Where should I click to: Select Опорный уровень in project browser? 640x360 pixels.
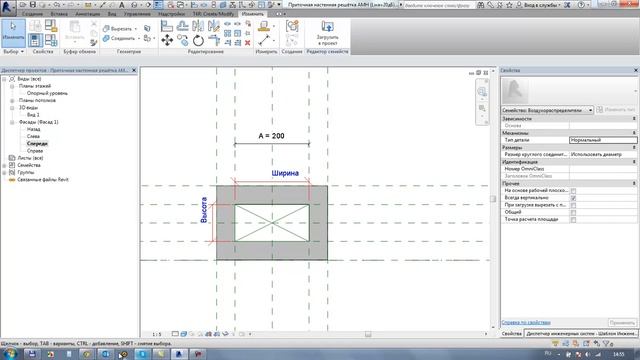pos(47,93)
